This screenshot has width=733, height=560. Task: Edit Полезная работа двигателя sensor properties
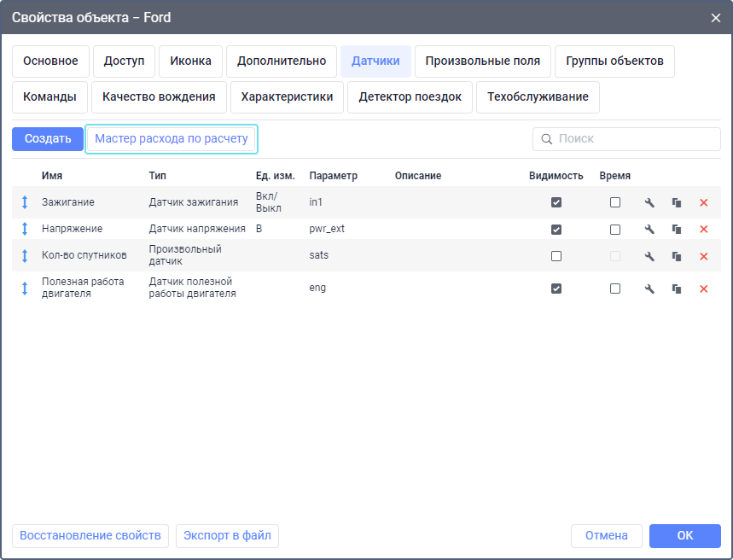649,289
